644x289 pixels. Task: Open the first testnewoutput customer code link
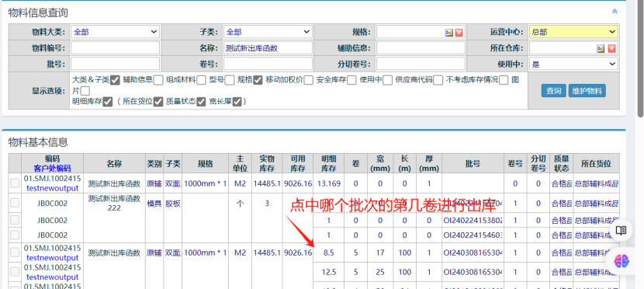[52, 188]
